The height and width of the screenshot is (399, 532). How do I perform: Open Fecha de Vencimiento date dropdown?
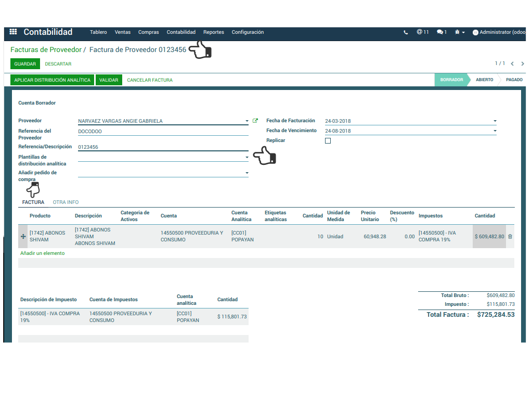495,131
